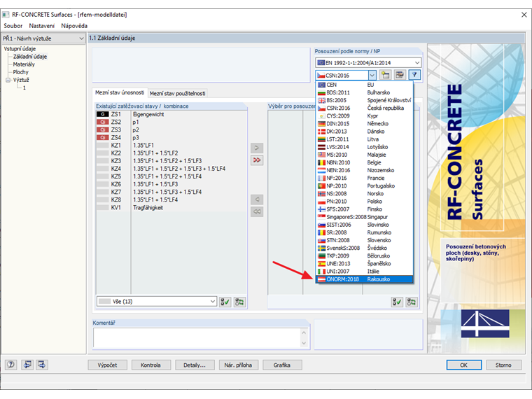Viewport: 532px width, 399px height.
Task: Open the Vše (13) filter dropdown
Action: point(212,301)
